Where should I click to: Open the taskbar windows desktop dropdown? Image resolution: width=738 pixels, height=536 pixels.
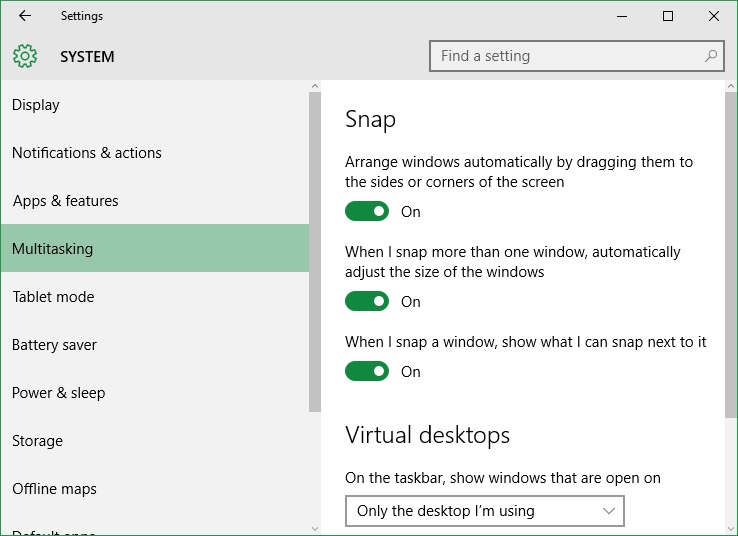coord(485,511)
